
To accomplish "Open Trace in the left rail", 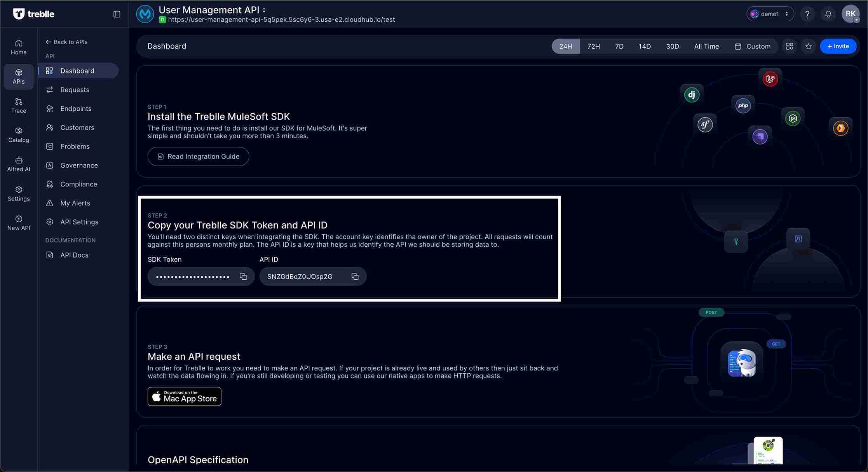I will (19, 106).
